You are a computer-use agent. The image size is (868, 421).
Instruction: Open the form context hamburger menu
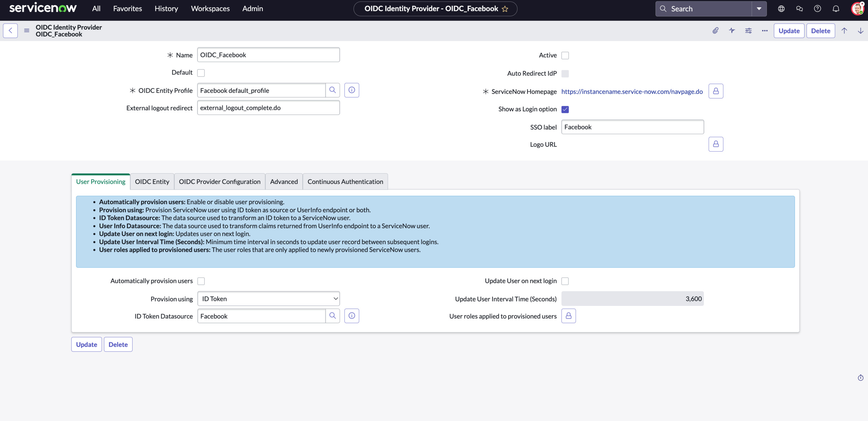(x=27, y=31)
